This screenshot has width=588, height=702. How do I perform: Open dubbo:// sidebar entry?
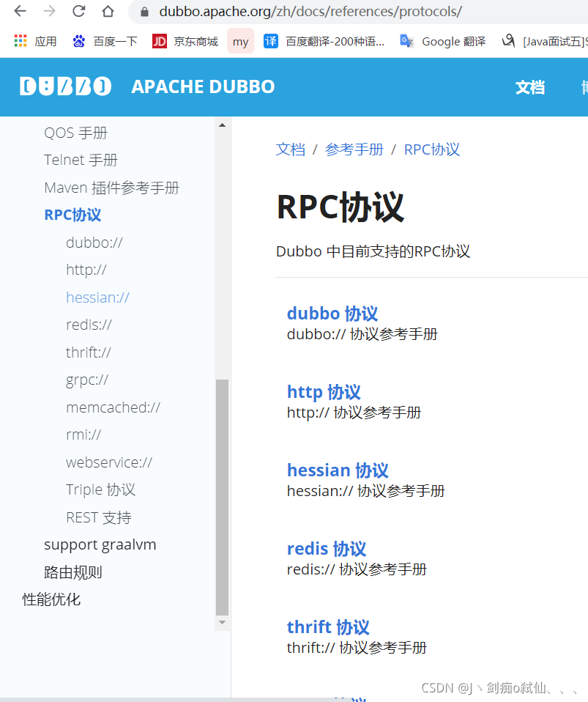[94, 243]
